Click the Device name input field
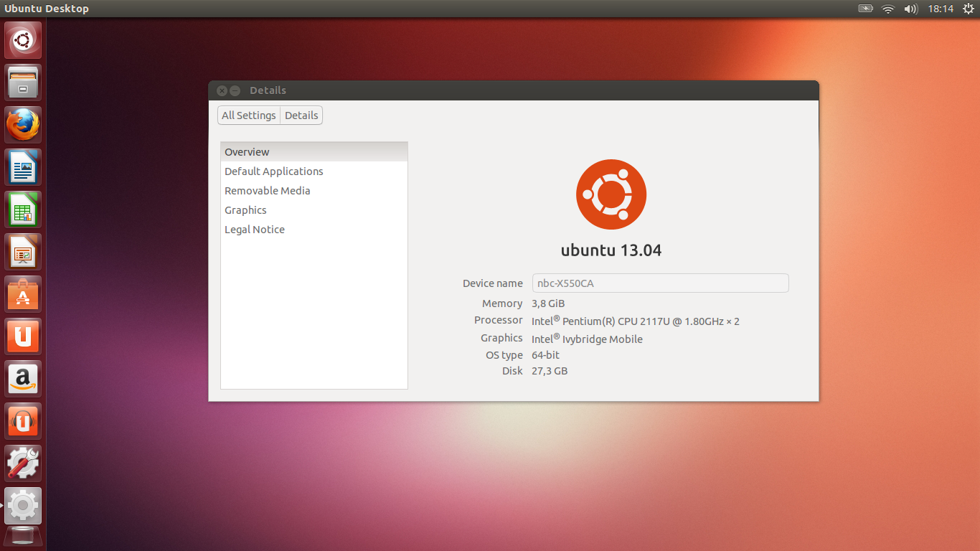This screenshot has height=551, width=980. 660,283
